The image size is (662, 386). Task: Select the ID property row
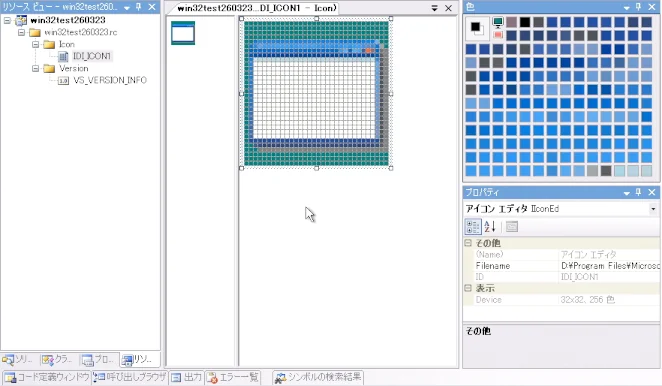567,277
